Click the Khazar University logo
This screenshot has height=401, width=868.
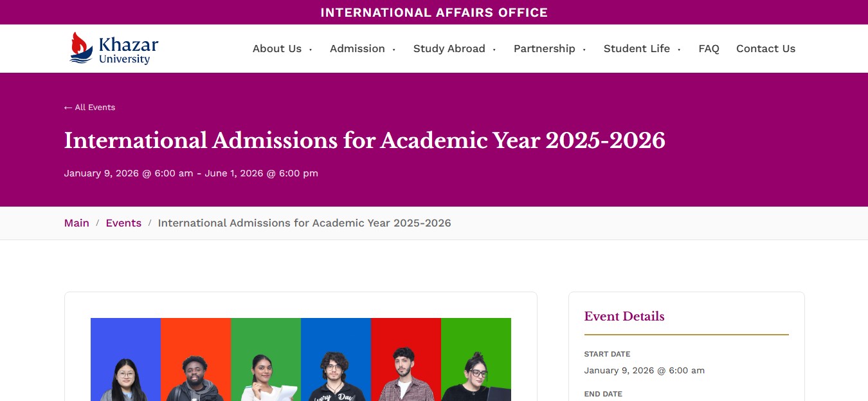pos(114,48)
